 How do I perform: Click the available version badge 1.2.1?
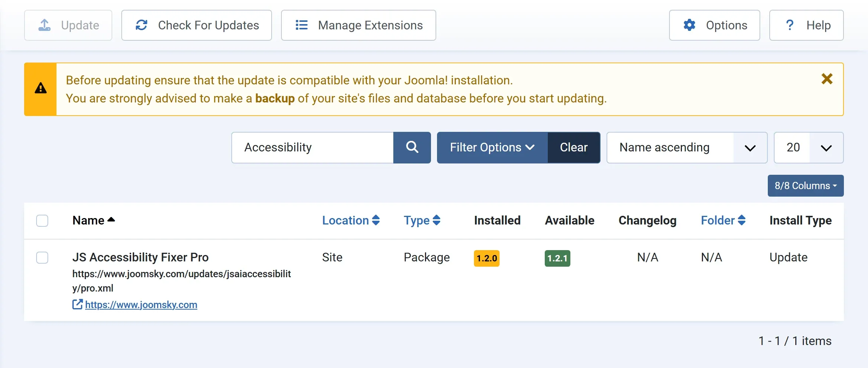pyautogui.click(x=558, y=258)
